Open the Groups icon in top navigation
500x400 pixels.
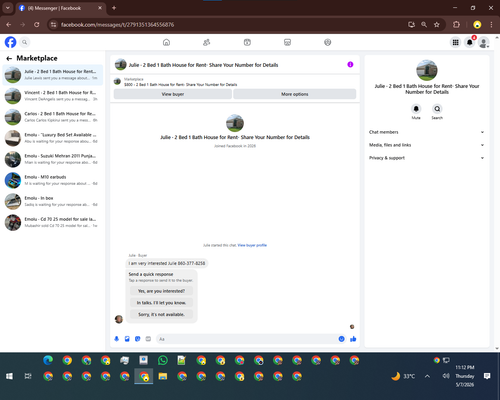(x=328, y=42)
